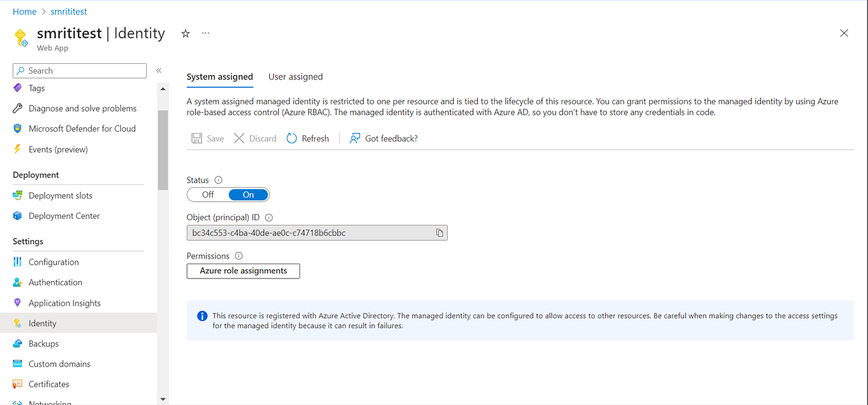The width and height of the screenshot is (868, 405).
Task: Click the Got feedback person icon
Action: point(355,138)
